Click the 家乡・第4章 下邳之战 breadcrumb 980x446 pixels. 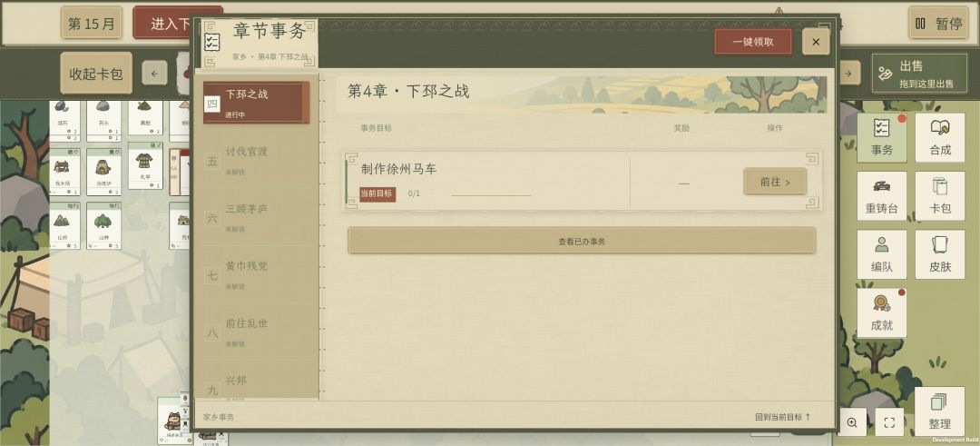pyautogui.click(x=270, y=57)
